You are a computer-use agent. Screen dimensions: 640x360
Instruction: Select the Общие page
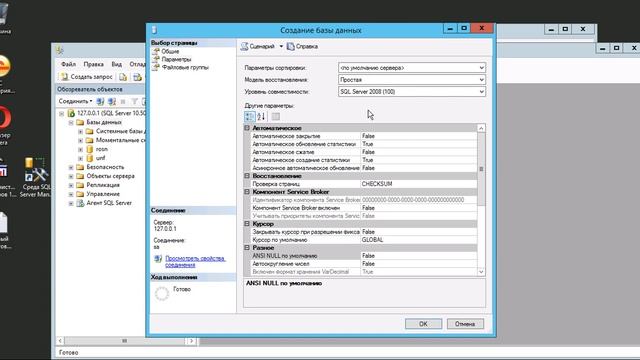(x=170, y=51)
